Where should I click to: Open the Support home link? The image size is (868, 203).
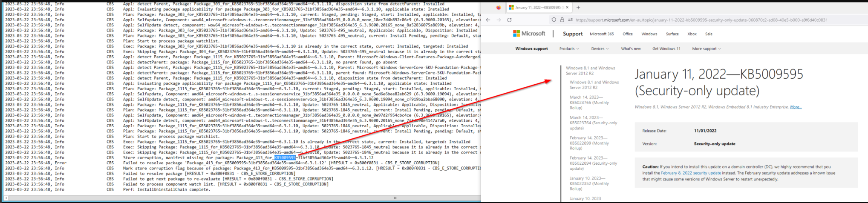(x=573, y=34)
